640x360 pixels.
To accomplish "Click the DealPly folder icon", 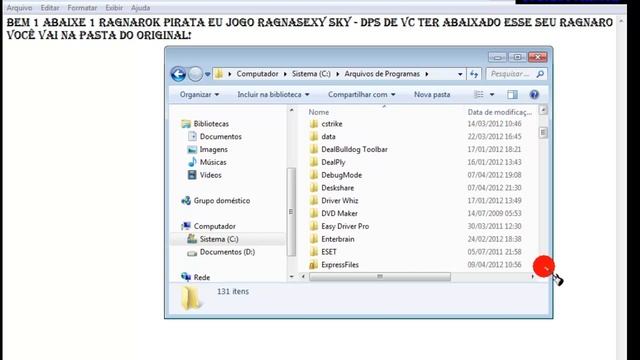I will [x=313, y=162].
